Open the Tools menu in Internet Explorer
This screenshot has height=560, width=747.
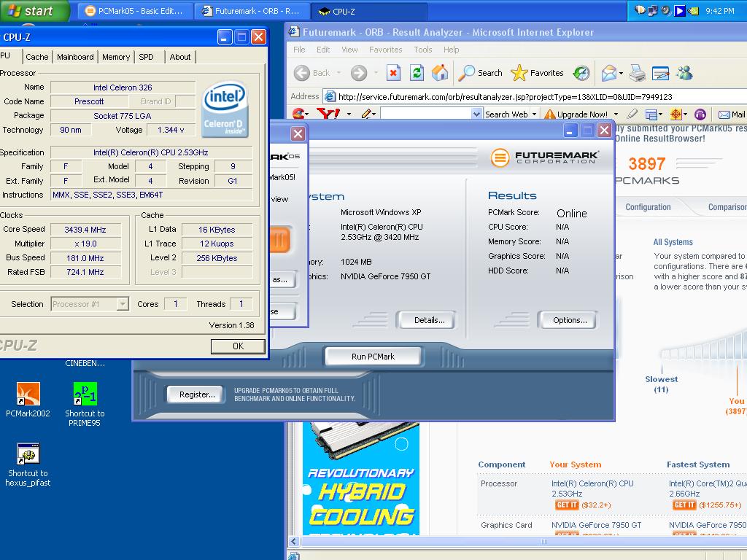pos(422,50)
